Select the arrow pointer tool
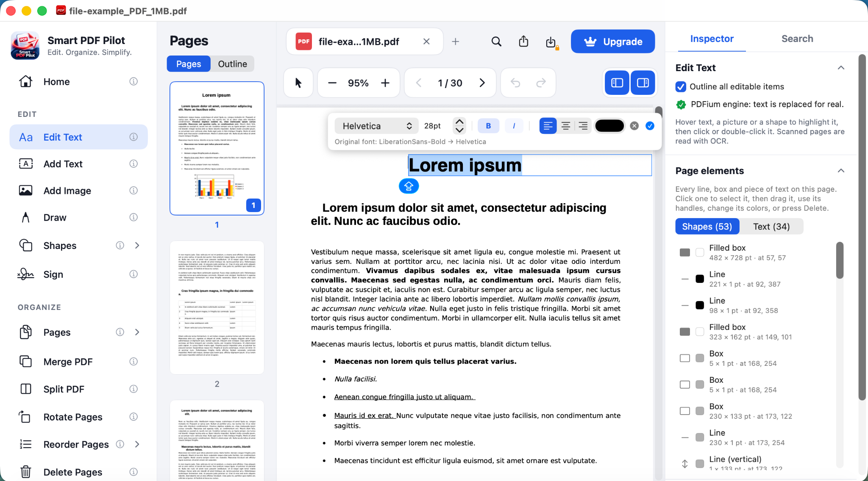Viewport: 868px width, 481px height. pyautogui.click(x=298, y=83)
